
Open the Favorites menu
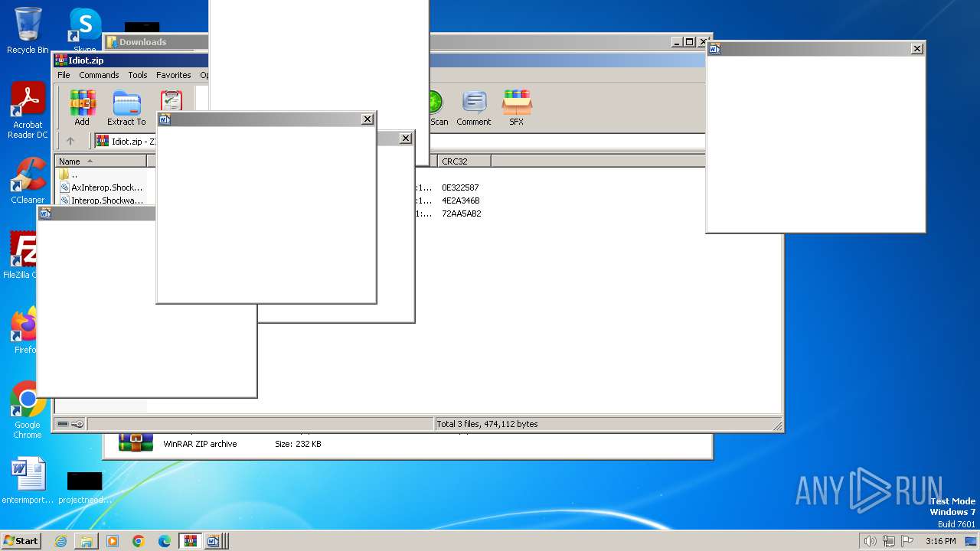pos(174,75)
